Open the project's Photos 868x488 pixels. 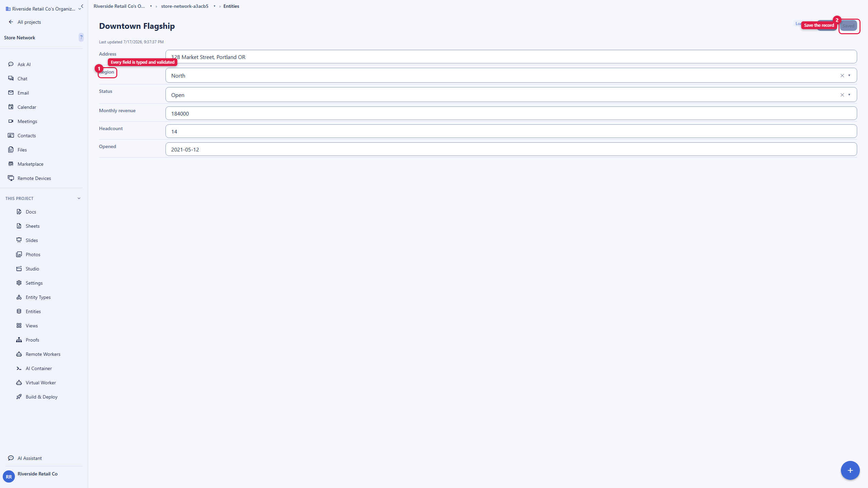click(33, 255)
